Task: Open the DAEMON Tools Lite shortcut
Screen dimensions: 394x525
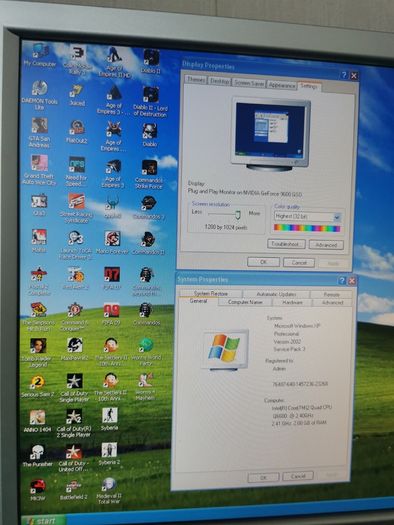Action: coord(40,95)
